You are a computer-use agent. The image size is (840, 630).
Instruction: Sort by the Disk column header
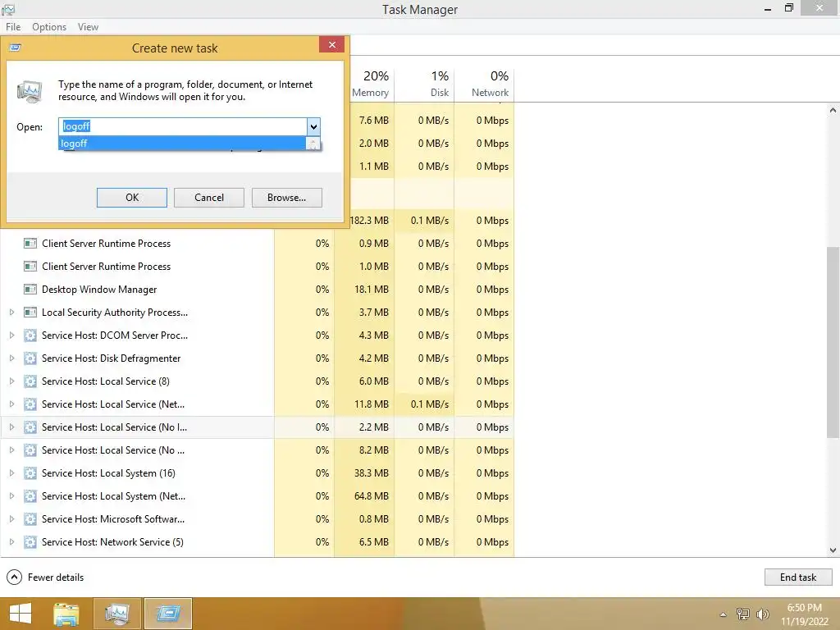[x=424, y=84]
